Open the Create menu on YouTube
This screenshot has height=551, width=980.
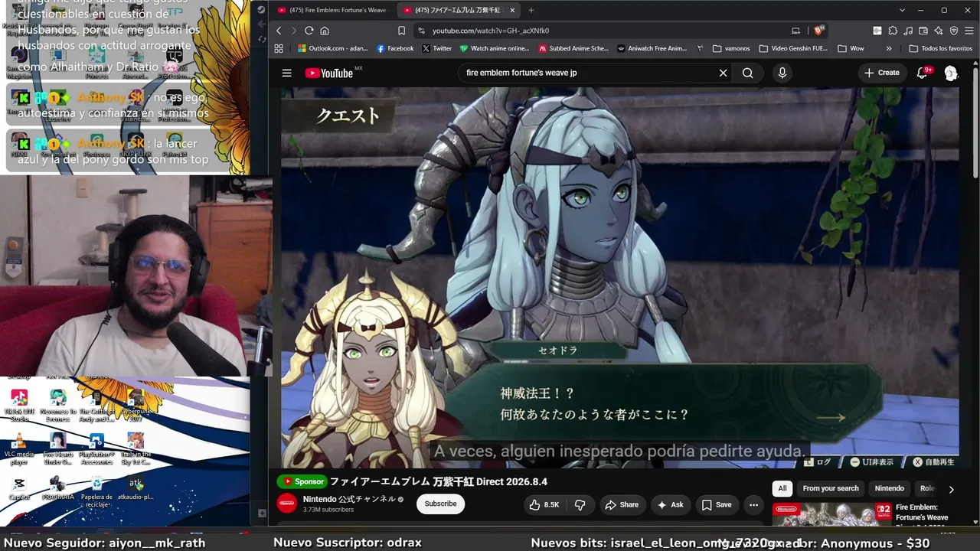click(x=882, y=73)
